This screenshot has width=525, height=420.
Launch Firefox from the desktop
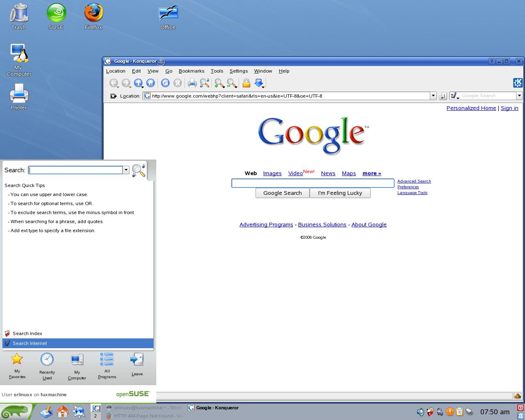pyautogui.click(x=94, y=17)
